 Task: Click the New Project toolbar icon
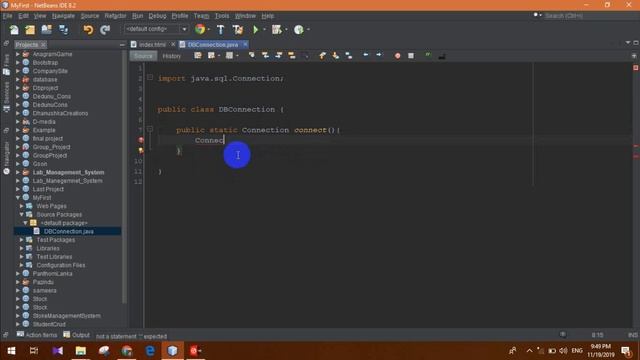click(30, 29)
